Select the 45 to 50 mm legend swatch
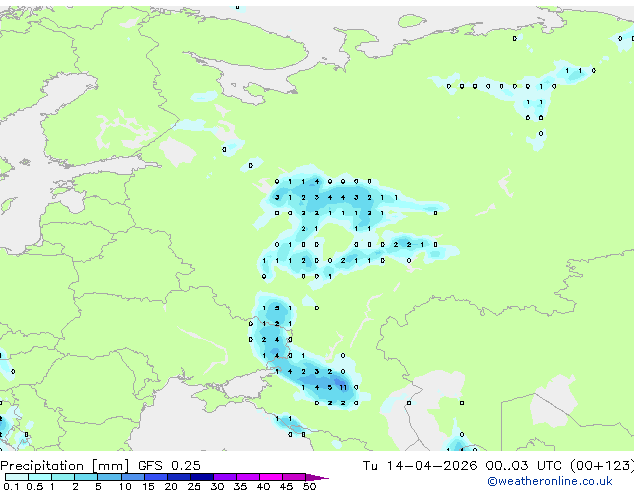634x490 pixels. point(294,477)
